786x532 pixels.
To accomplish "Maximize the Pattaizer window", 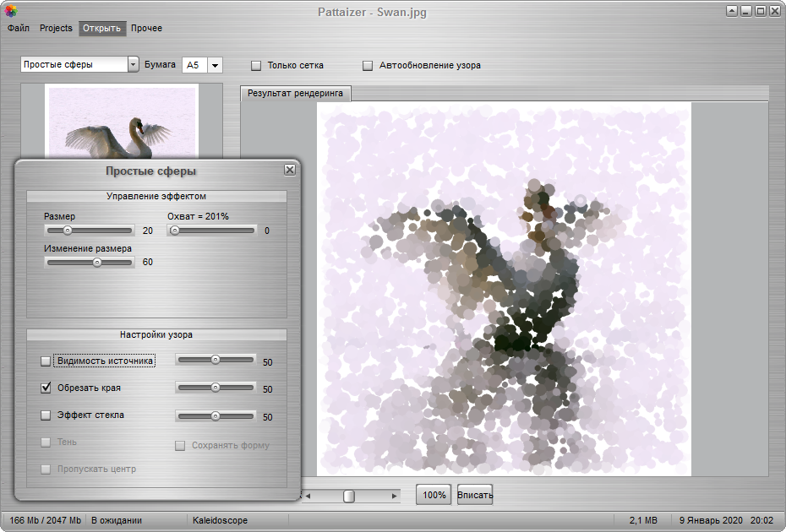I will tap(761, 11).
